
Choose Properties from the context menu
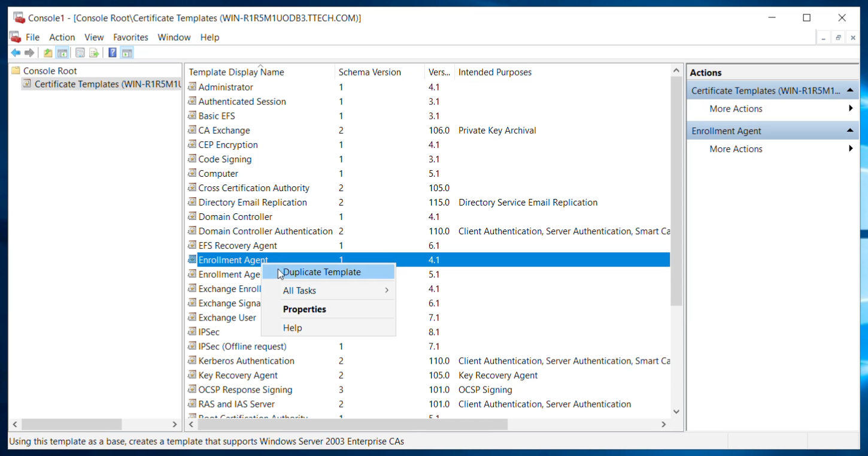pos(329,309)
